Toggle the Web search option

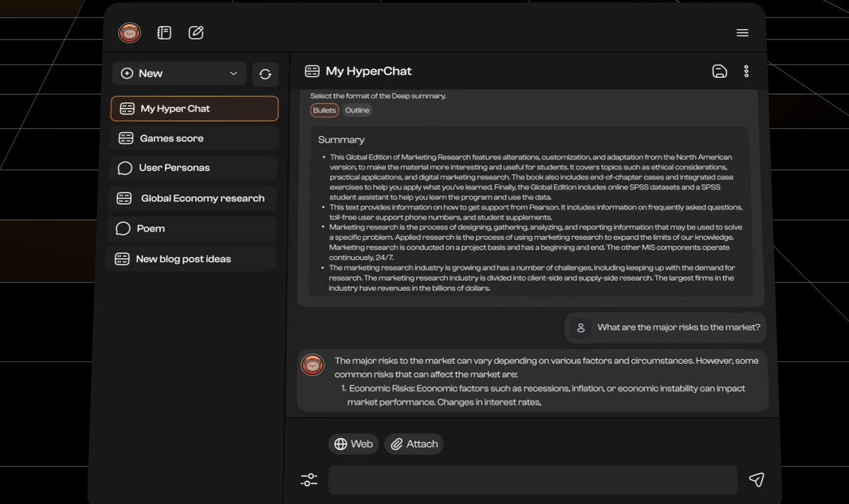pos(353,444)
